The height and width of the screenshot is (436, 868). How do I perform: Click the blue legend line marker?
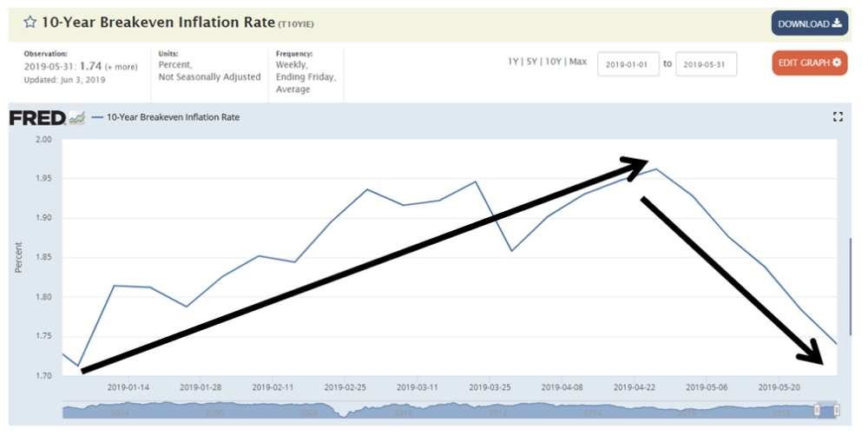click(96, 117)
